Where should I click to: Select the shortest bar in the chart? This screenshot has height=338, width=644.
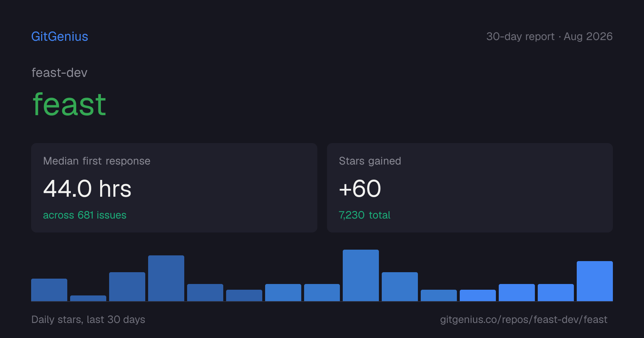(88, 298)
